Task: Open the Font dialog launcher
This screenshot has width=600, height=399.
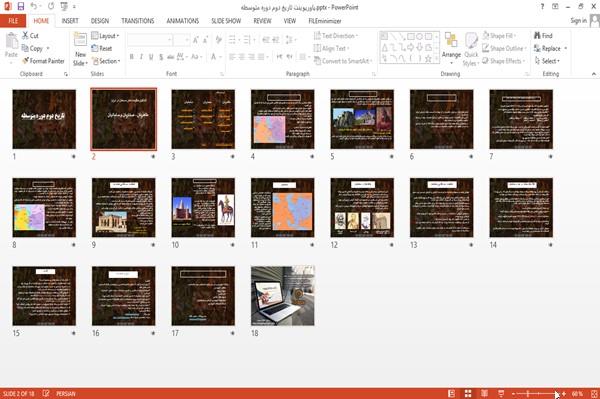Action: tap(222, 74)
